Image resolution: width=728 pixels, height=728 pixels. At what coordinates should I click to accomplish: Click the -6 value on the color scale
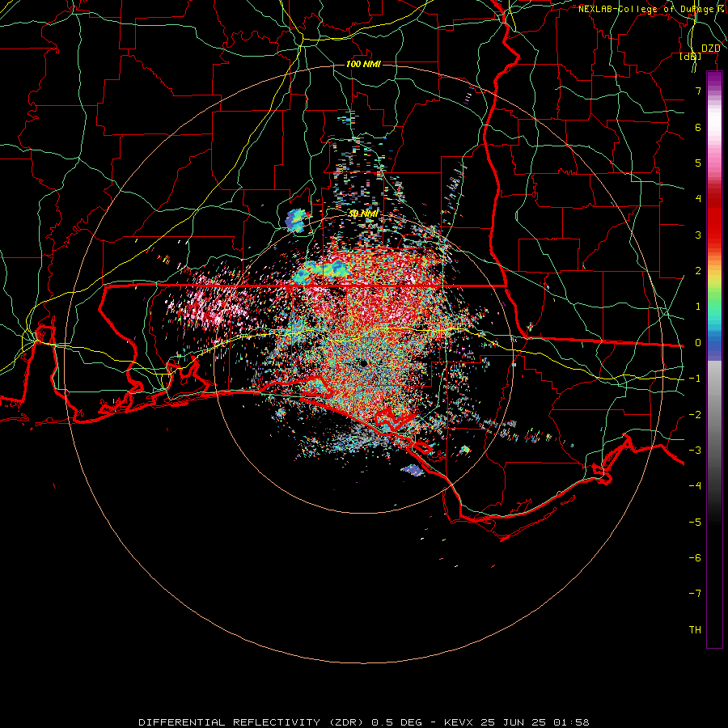pos(695,558)
